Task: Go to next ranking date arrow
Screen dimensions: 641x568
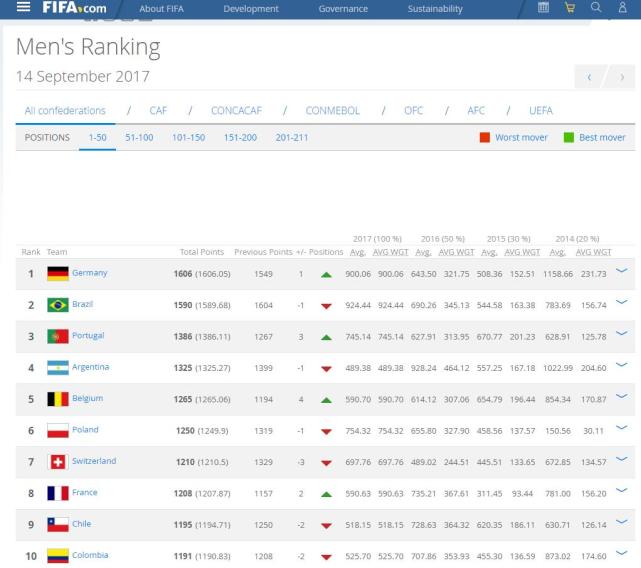Action: tap(622, 77)
